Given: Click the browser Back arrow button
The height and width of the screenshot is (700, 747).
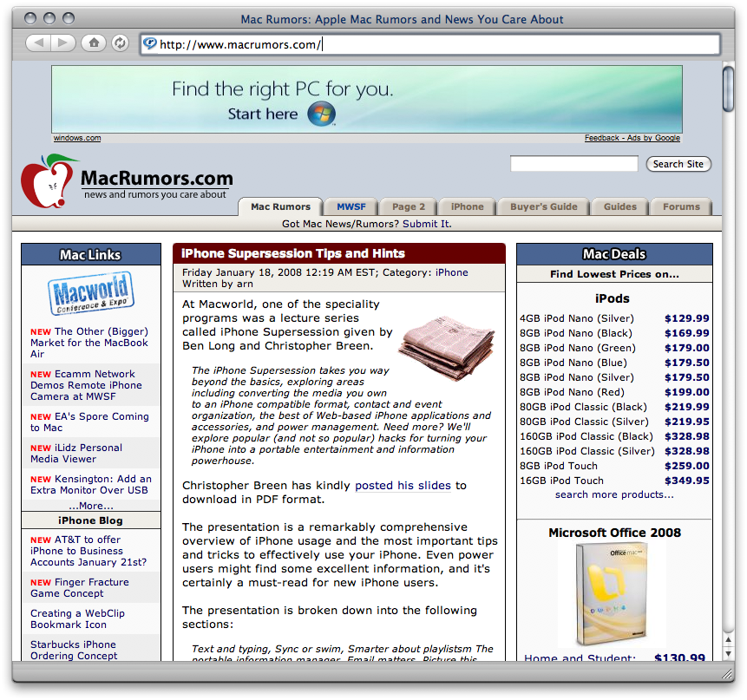Looking at the screenshot, I should click(38, 43).
